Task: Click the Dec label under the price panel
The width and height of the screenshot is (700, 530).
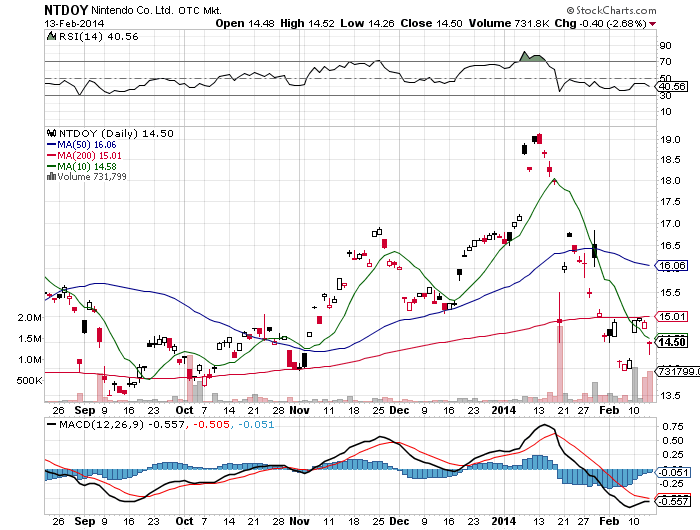Action: click(x=399, y=410)
